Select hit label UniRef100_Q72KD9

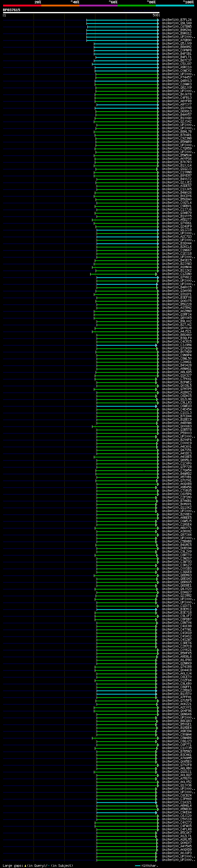pos(177,349)
